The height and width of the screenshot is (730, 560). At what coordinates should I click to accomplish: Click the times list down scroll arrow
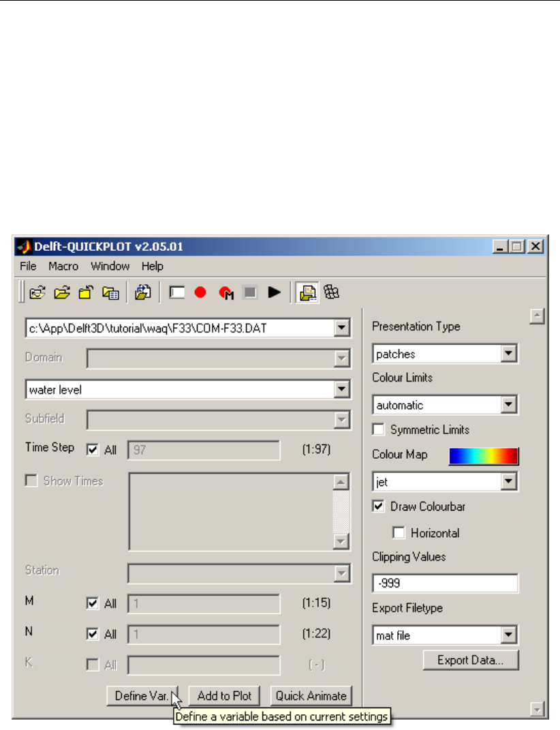coord(341,541)
